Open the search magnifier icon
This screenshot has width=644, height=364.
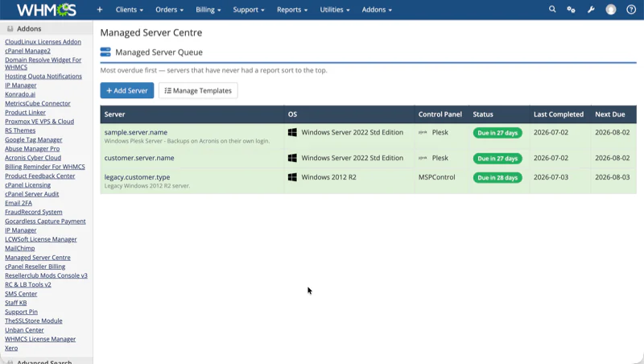coord(552,9)
